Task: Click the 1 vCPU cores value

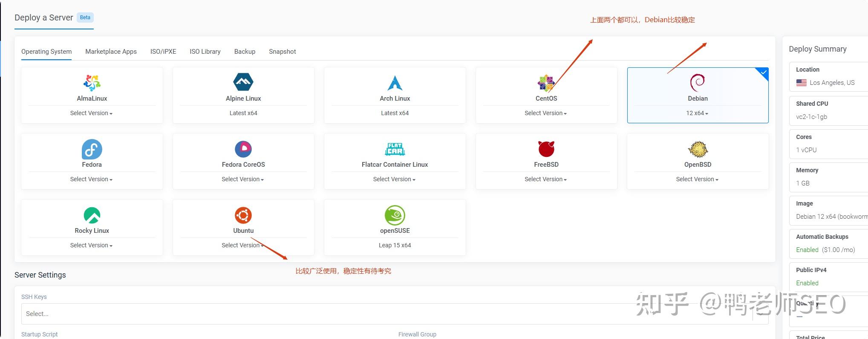Action: pyautogui.click(x=806, y=150)
